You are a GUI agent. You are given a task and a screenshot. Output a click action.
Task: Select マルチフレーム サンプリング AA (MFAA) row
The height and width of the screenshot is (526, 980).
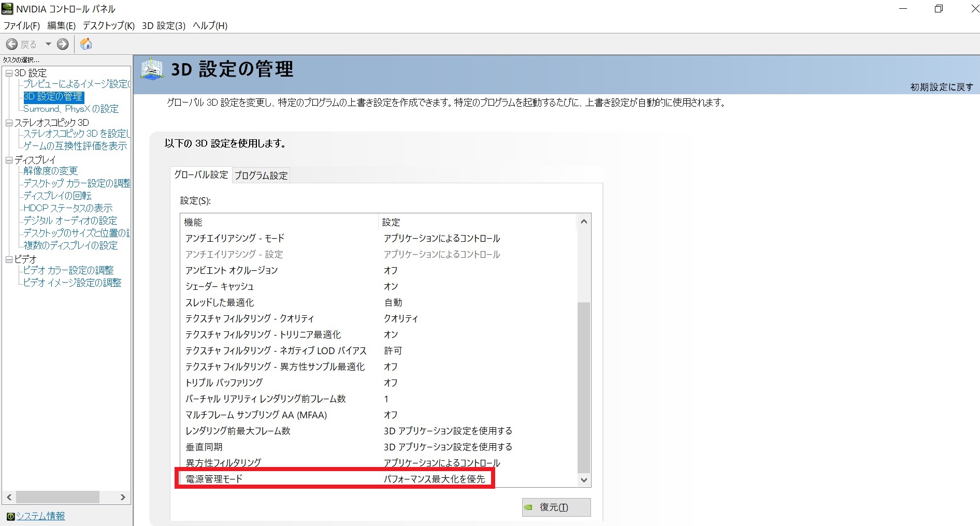coord(379,415)
